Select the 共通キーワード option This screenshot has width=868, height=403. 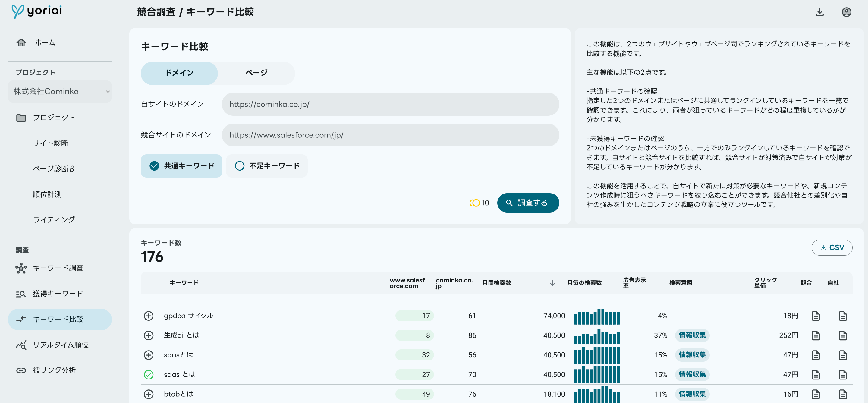(x=181, y=166)
